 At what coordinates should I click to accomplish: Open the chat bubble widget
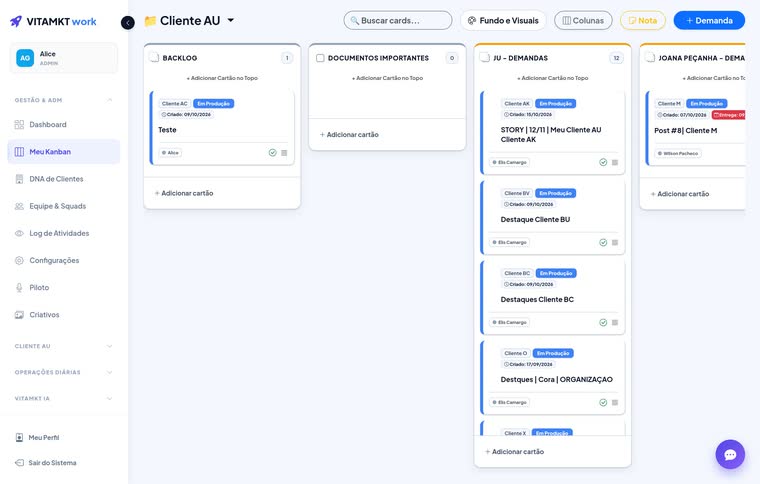(x=730, y=454)
